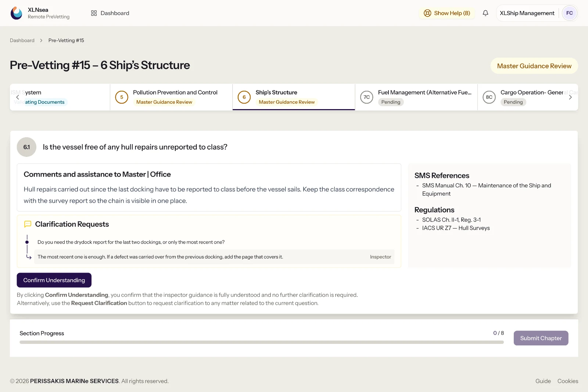Image resolution: width=588 pixels, height=392 pixels.
Task: Show the next chapter tabs with right chevron
Action: click(x=570, y=97)
